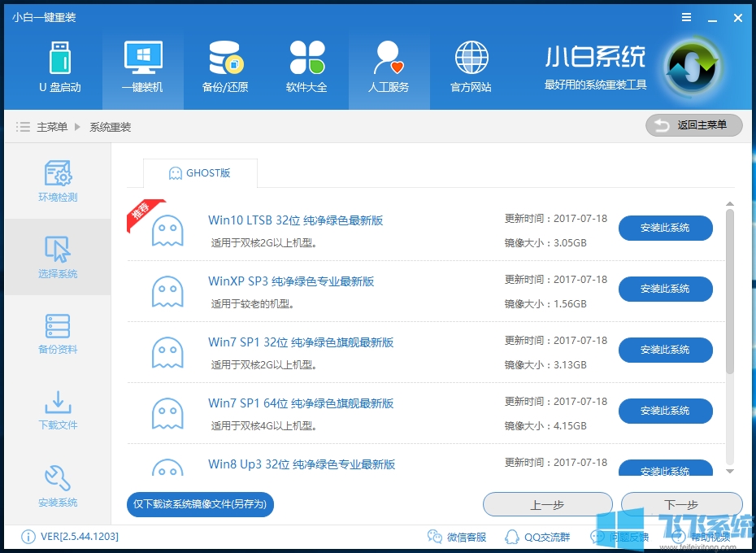Screen dimensions: 756x553
Task: Open 微信客服 WeChat support
Action: [x=459, y=537]
